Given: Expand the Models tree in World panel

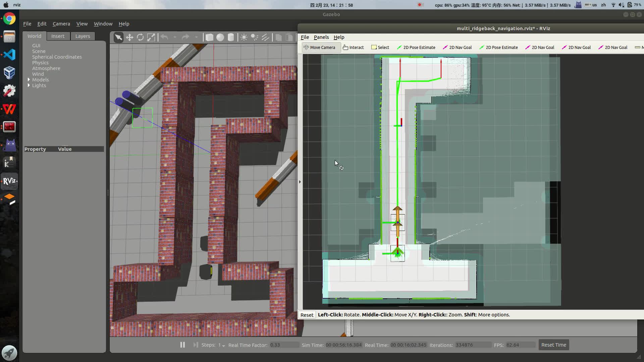Looking at the screenshot, I should [x=29, y=79].
